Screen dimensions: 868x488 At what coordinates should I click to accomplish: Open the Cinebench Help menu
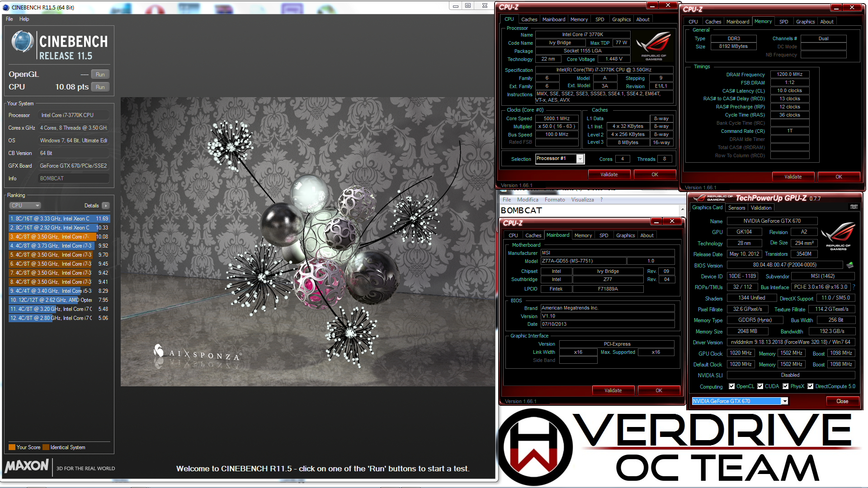point(24,19)
